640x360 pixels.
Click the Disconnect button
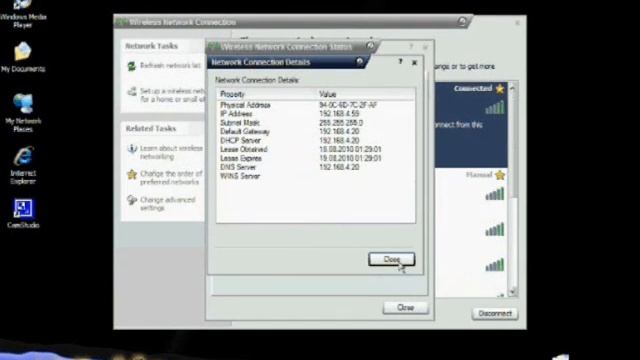pyautogui.click(x=495, y=313)
